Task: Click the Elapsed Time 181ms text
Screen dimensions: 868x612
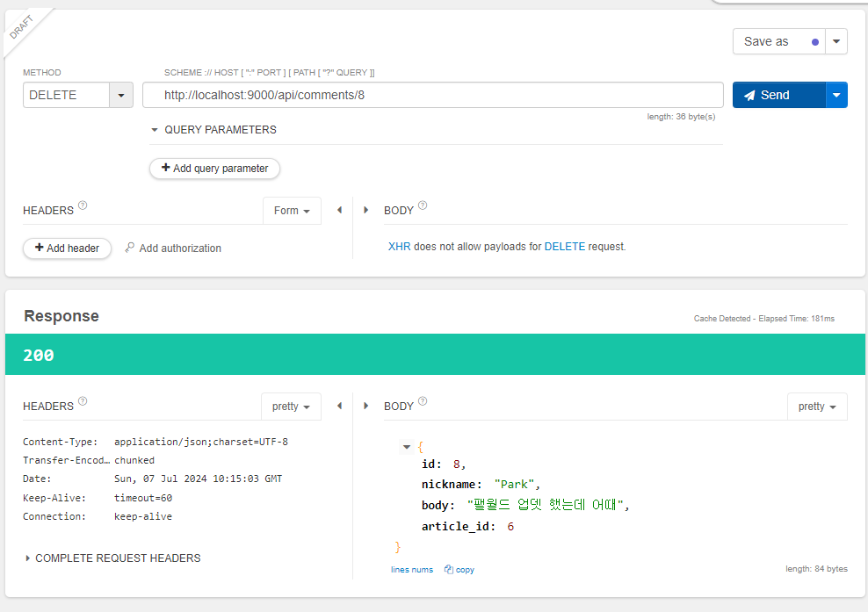Action: coord(796,319)
